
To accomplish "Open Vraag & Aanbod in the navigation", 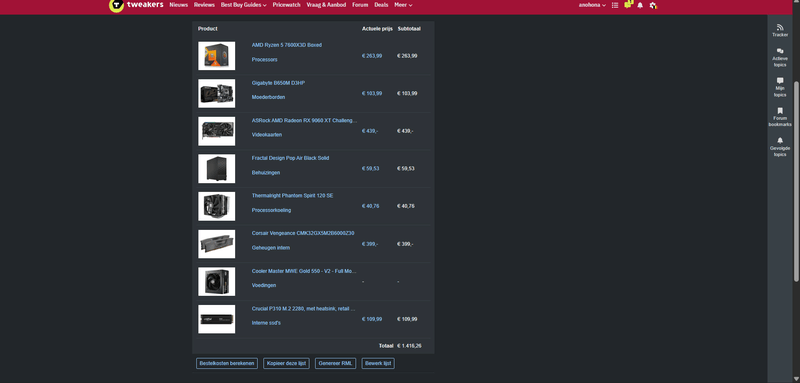I will point(326,5).
